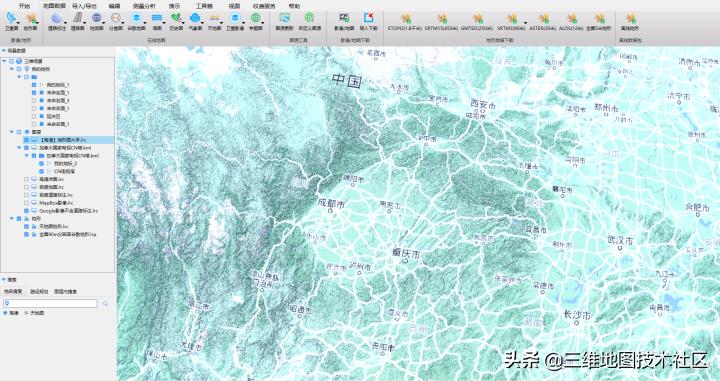Open the 导入/导出 ribbon tab
The height and width of the screenshot is (381, 720).
tap(84, 6)
